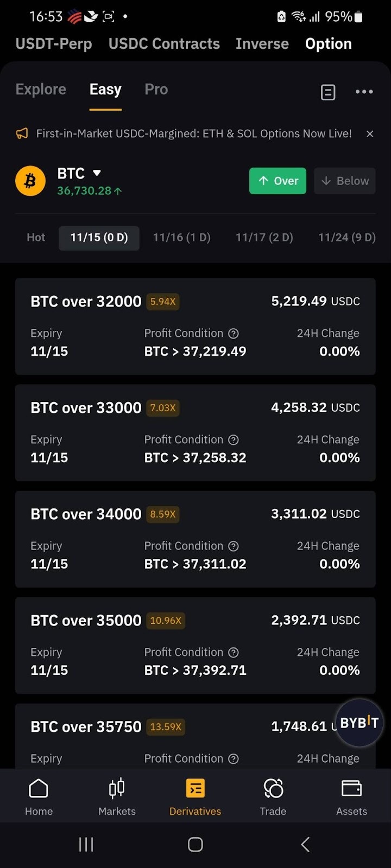This screenshot has height=868, width=391.
Task: Select the Over direction toggle
Action: 278,181
